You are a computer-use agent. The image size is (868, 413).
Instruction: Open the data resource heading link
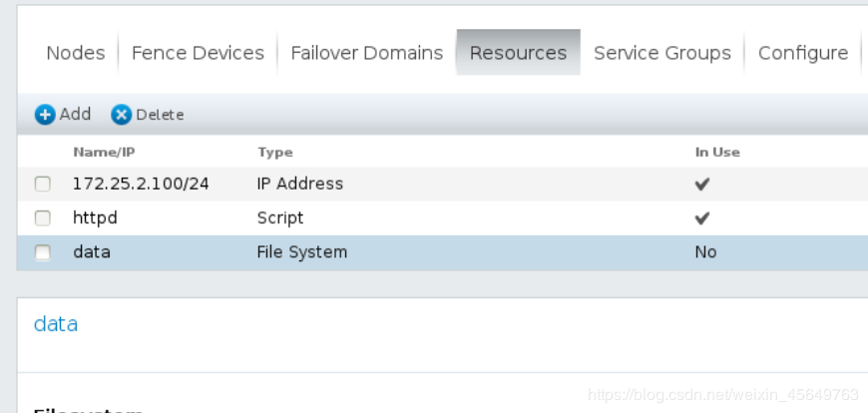point(56,324)
